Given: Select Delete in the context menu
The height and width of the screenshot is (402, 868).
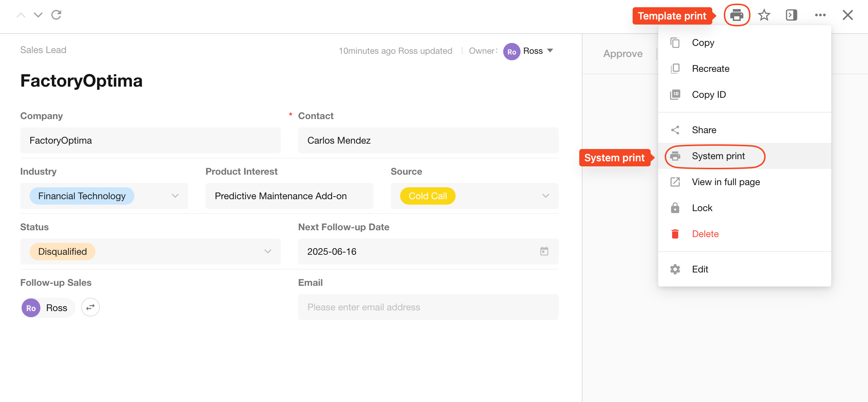Looking at the screenshot, I should [x=705, y=234].
